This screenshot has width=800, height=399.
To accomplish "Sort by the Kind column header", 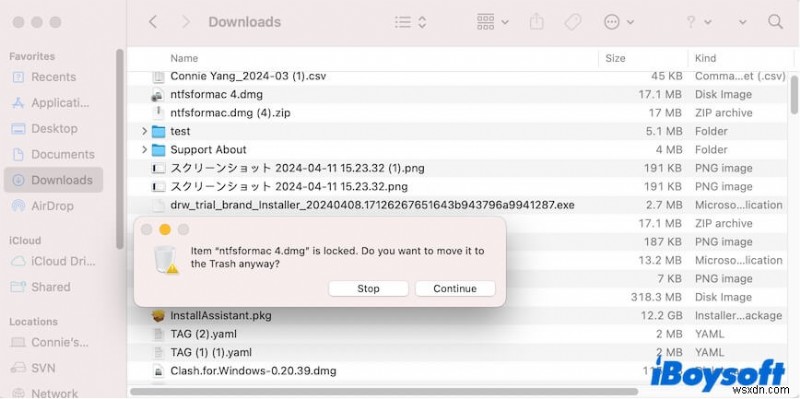I will (706, 58).
